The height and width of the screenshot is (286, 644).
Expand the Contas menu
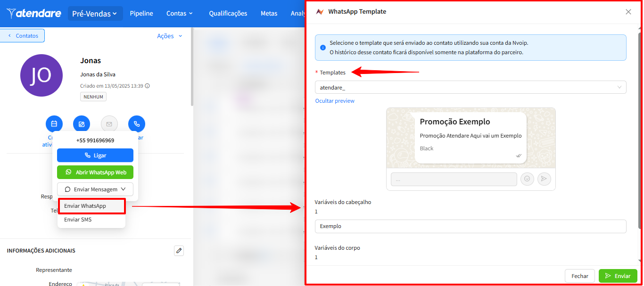(x=180, y=14)
